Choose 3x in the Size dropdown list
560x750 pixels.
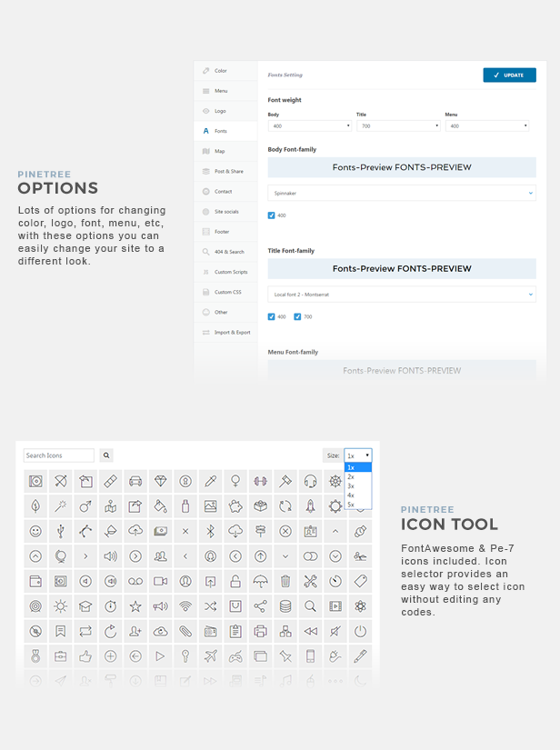[x=351, y=485]
